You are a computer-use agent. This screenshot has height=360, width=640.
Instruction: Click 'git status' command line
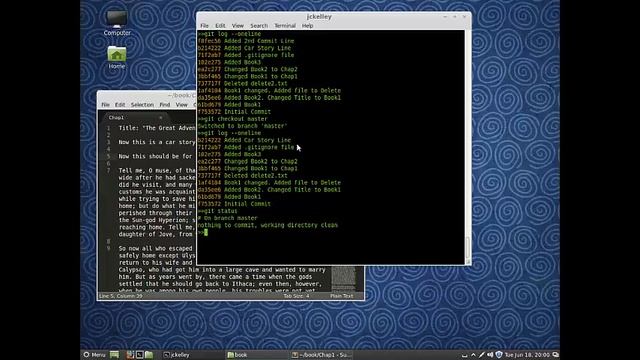(x=218, y=211)
